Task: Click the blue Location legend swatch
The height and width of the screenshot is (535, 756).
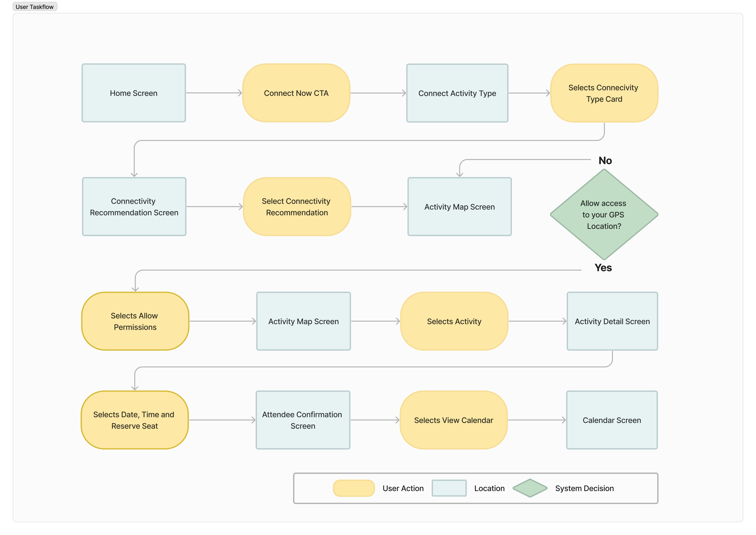Action: pyautogui.click(x=448, y=488)
